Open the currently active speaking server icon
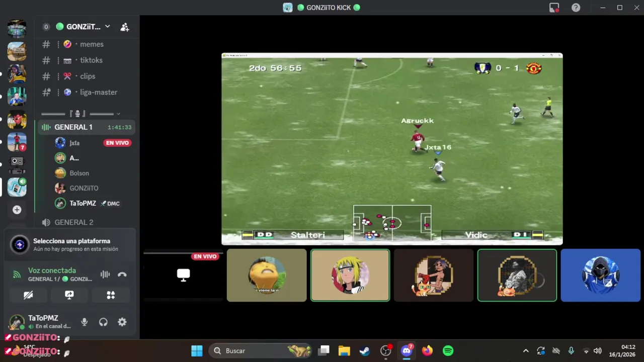 (17, 187)
